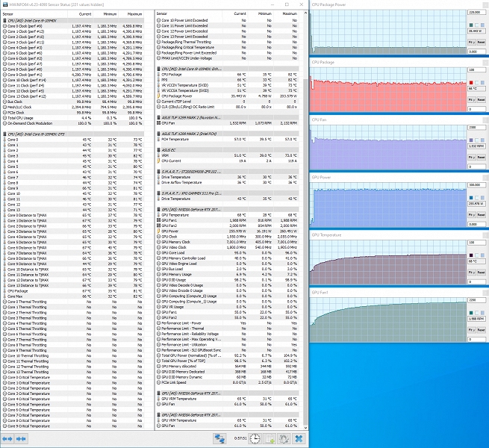Select the Core 0 Clock (perf #9) row
Screen dimensions: 489x448
coord(72,26)
